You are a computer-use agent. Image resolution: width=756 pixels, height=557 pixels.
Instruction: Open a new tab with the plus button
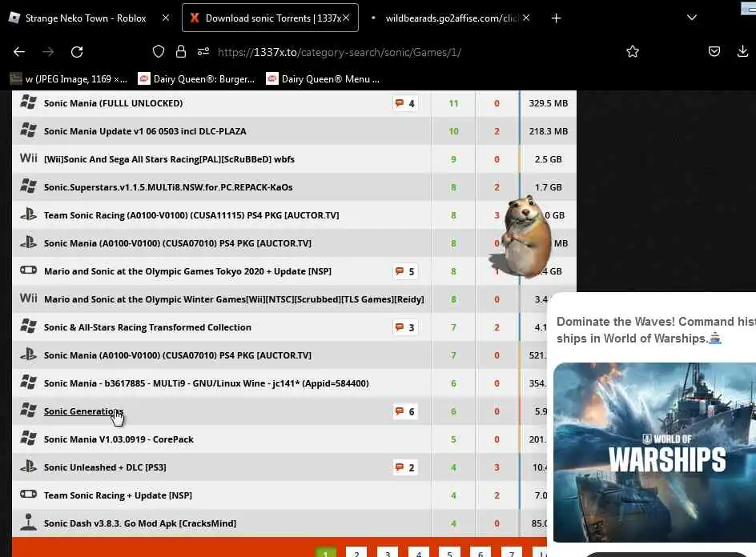(x=556, y=18)
